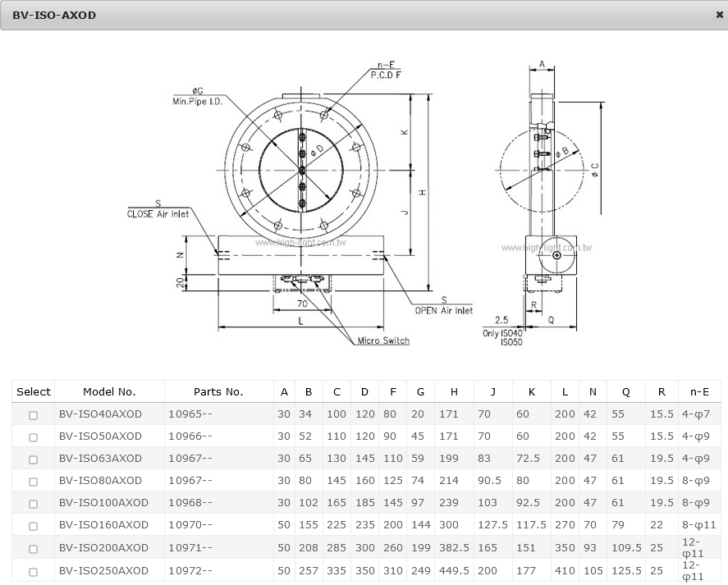Toggle the BV-ISO80AXOD selection checkbox
The width and height of the screenshot is (728, 585).
(x=33, y=482)
